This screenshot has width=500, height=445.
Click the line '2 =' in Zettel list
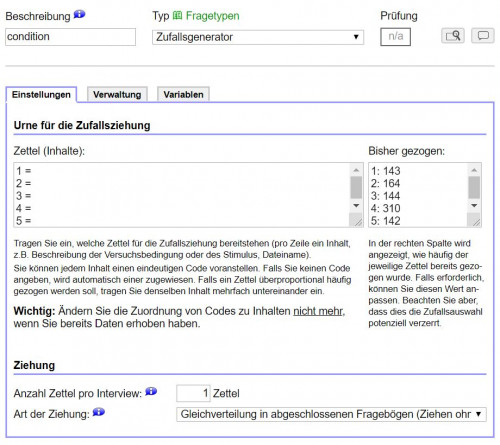[x=24, y=183]
